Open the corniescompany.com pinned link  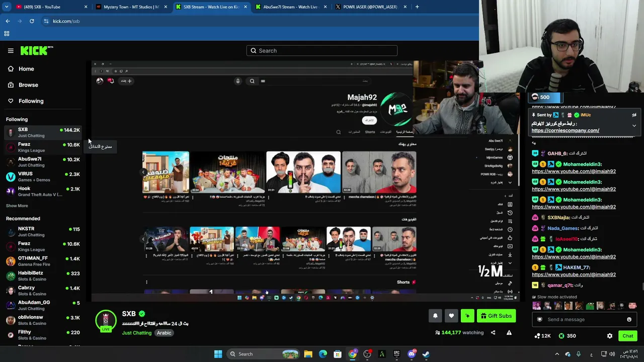tap(565, 131)
